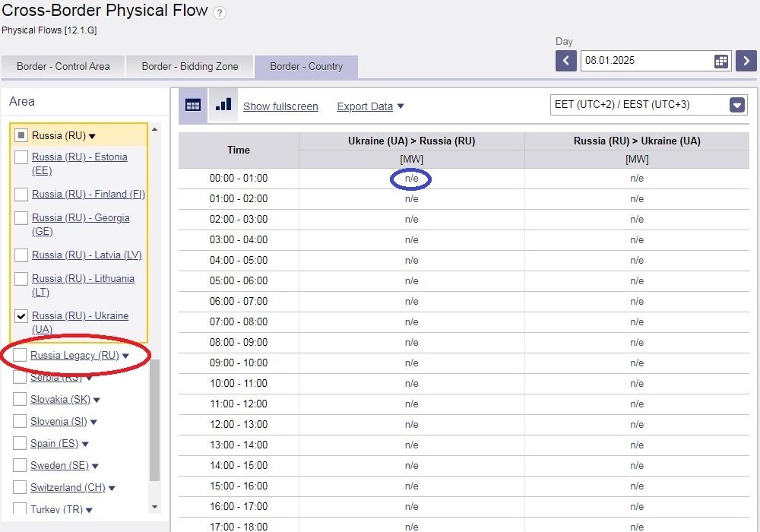Click the Time column header
Image resolution: width=760 pixels, height=532 pixels.
tap(239, 150)
